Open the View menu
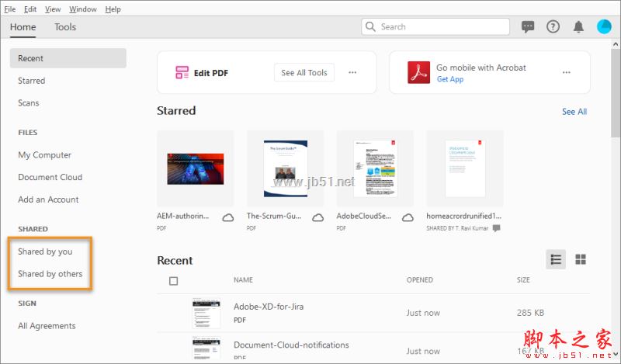Viewport: 621px width, 364px height. (x=53, y=9)
